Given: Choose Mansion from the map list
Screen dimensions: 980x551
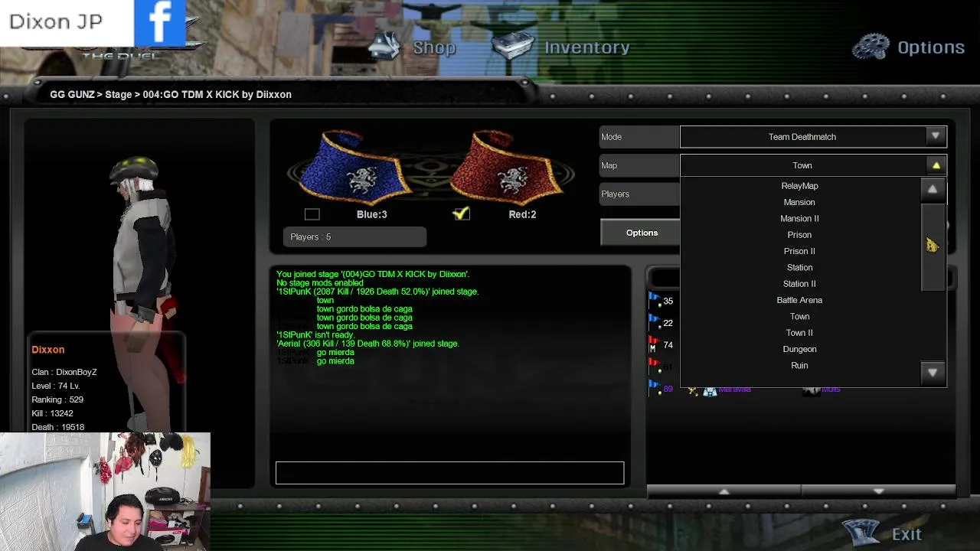Looking at the screenshot, I should [799, 202].
